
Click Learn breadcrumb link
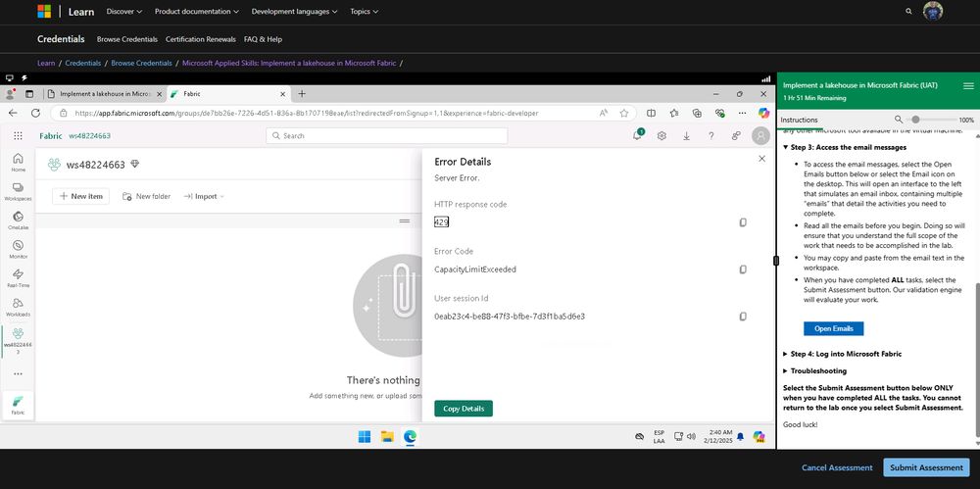(46, 63)
